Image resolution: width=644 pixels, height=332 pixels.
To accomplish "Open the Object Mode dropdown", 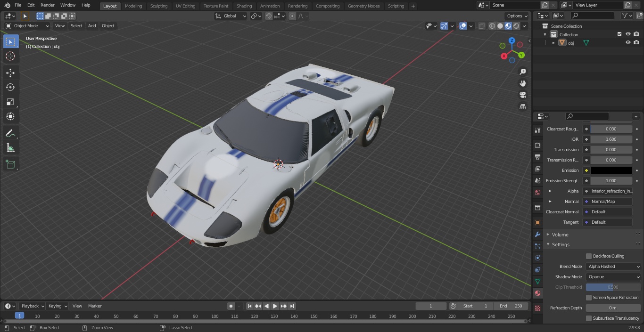I will (27, 26).
